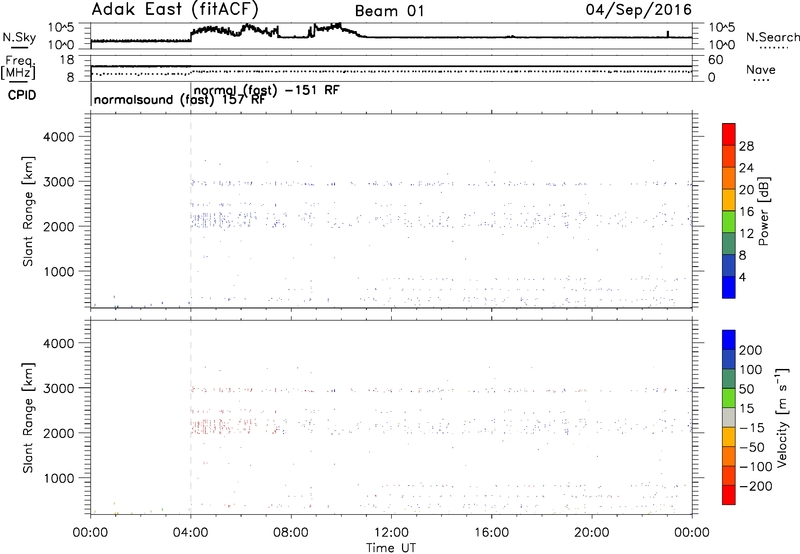This screenshot has width=800, height=554.
Task: Click the Slant Range label of the velocity panel
Action: pyautogui.click(x=28, y=418)
